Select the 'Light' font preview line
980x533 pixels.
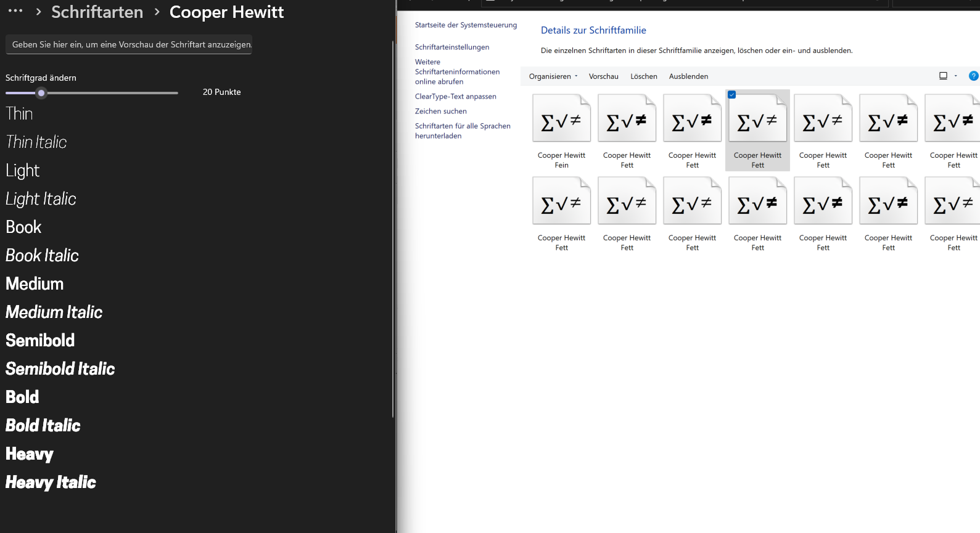coord(23,171)
